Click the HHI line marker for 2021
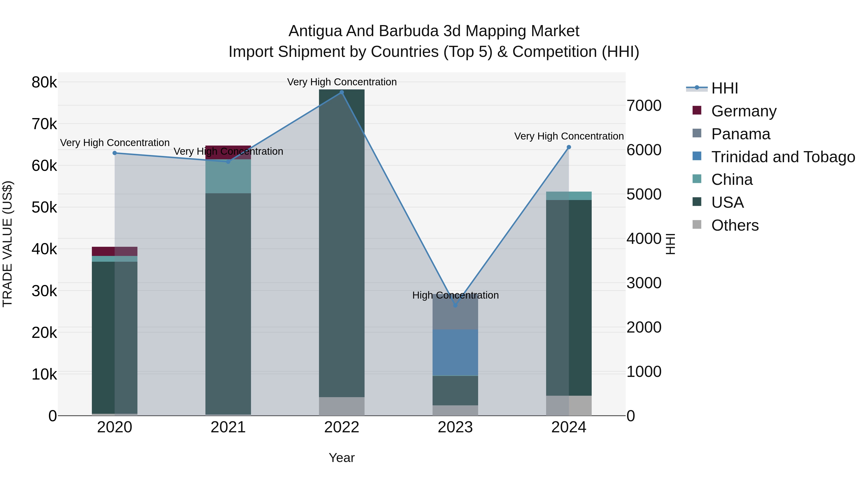The image size is (868, 488). tap(228, 162)
